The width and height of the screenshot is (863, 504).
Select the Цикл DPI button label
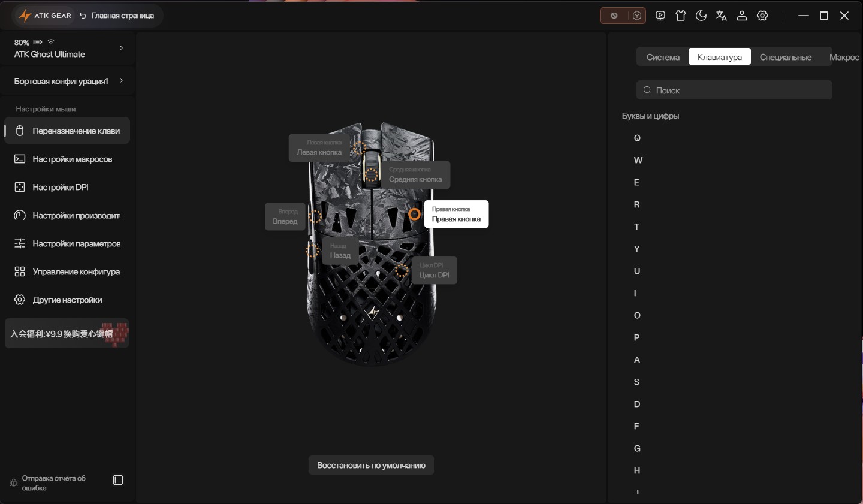[x=434, y=270]
